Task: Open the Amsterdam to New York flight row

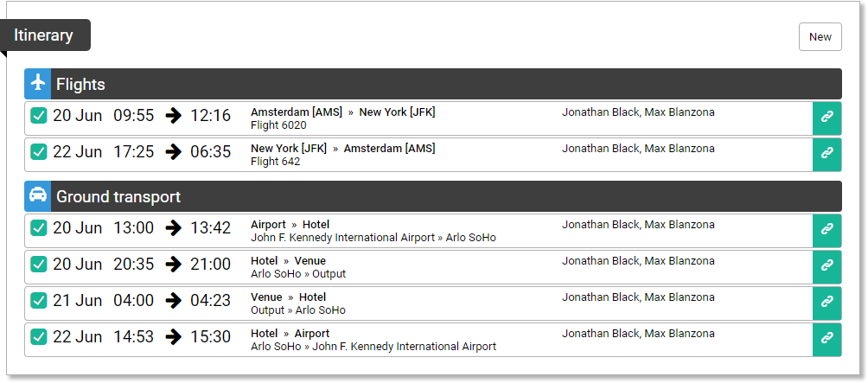Action: point(418,118)
